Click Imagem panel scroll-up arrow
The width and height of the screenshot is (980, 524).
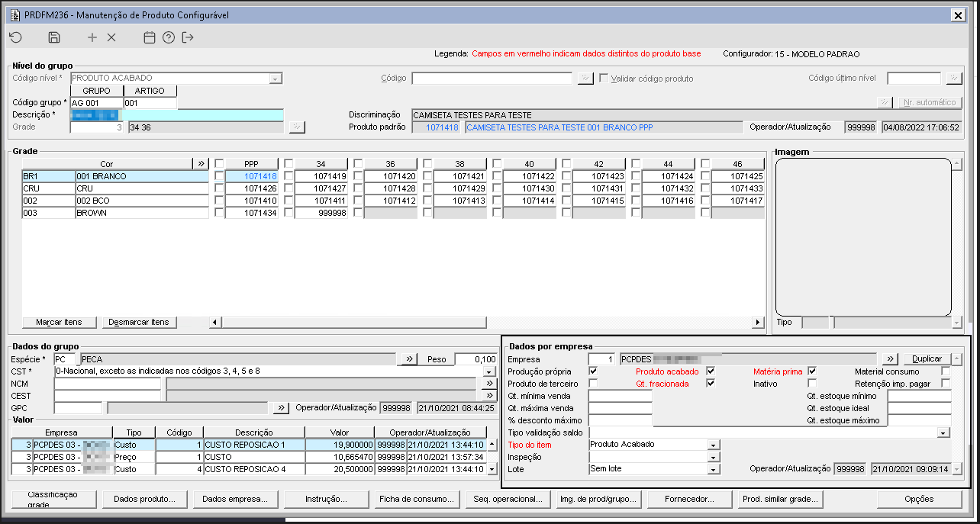[957, 163]
